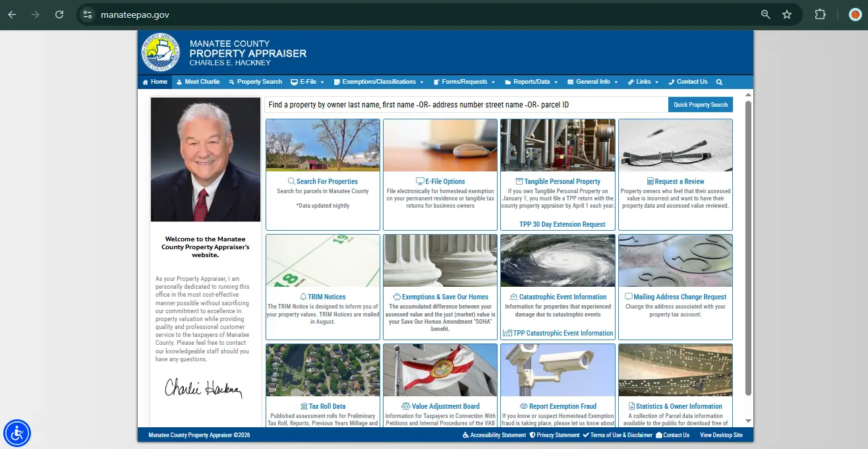This screenshot has width=868, height=449.
Task: Open the Forms/Requests dropdown menu
Action: 463,82
